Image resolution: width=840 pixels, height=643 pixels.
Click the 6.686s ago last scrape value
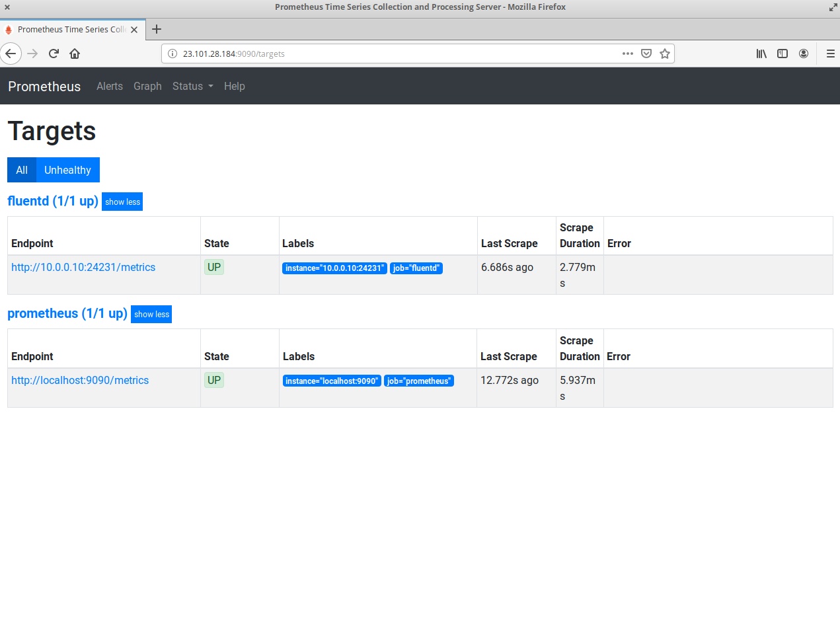tap(507, 267)
